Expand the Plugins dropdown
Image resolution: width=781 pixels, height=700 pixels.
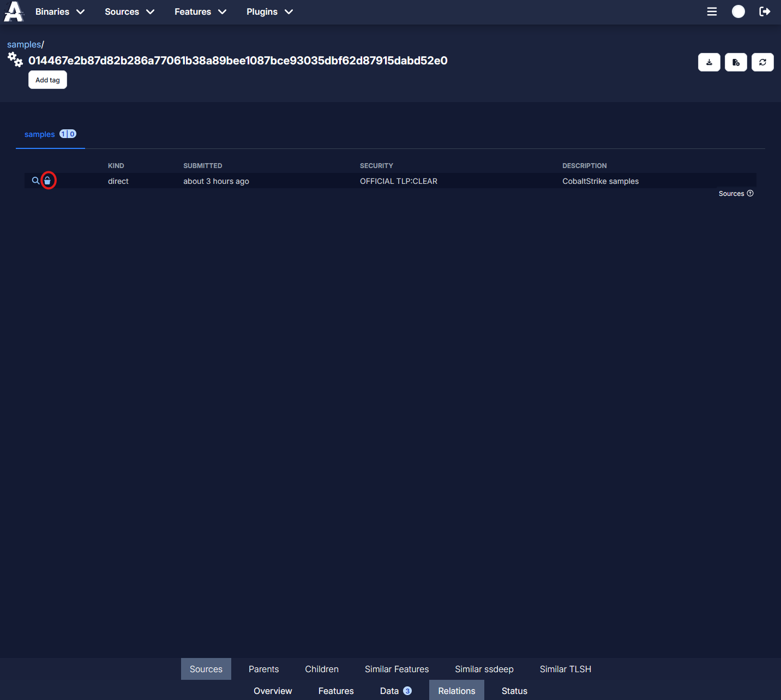tap(269, 11)
